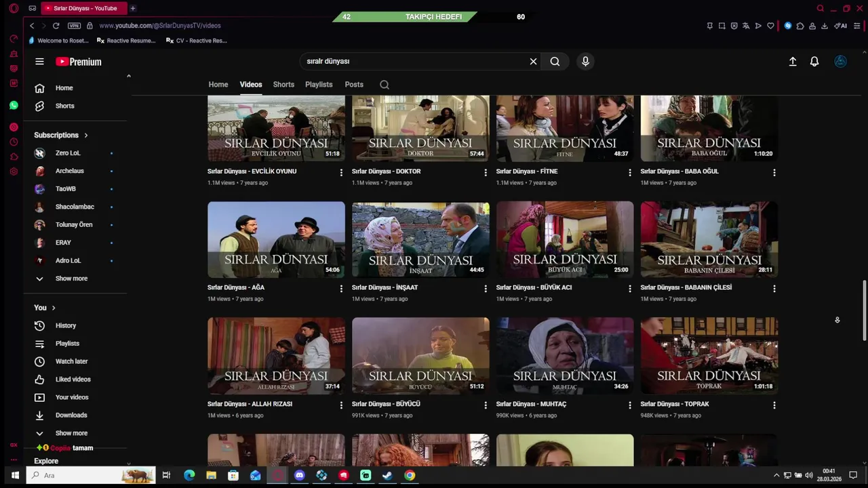Image resolution: width=868 pixels, height=488 pixels.
Task: Open options menu for ALLAH RIZASI video
Action: pos(341,405)
